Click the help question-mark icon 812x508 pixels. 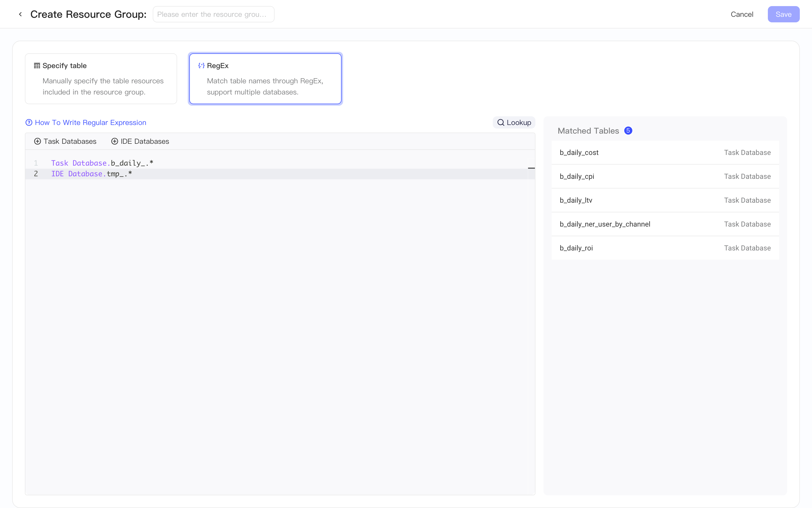(x=29, y=123)
